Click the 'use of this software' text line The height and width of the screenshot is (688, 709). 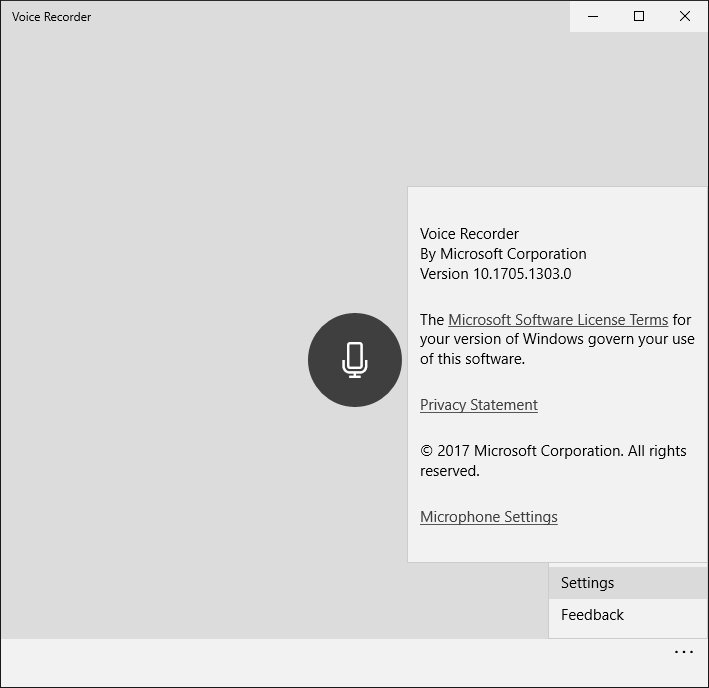click(x=472, y=359)
